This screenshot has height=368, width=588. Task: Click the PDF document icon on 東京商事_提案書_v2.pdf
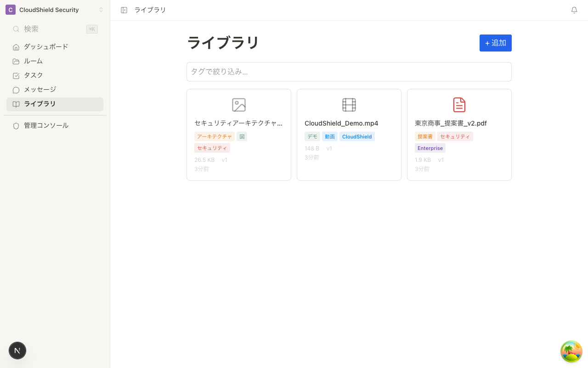tap(459, 105)
